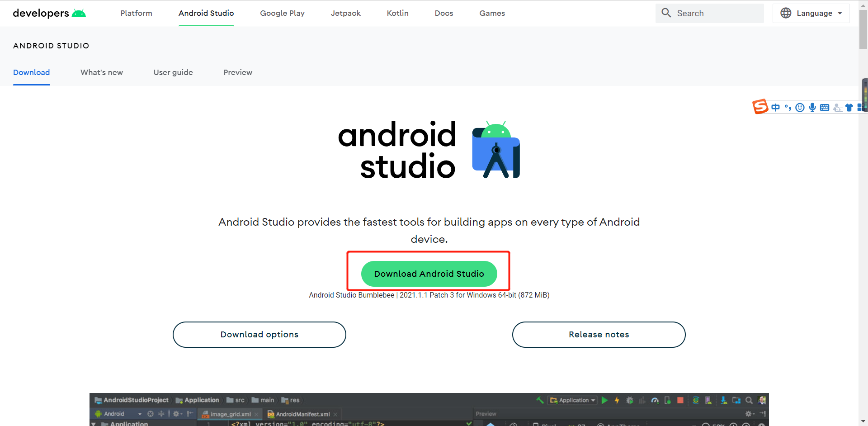Click the Download options button

point(259,335)
